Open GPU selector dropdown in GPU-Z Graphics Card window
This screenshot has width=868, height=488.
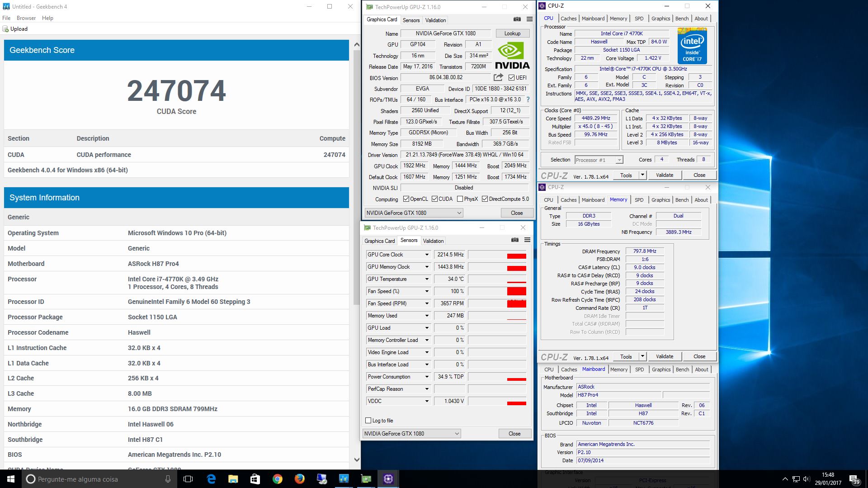tap(414, 213)
